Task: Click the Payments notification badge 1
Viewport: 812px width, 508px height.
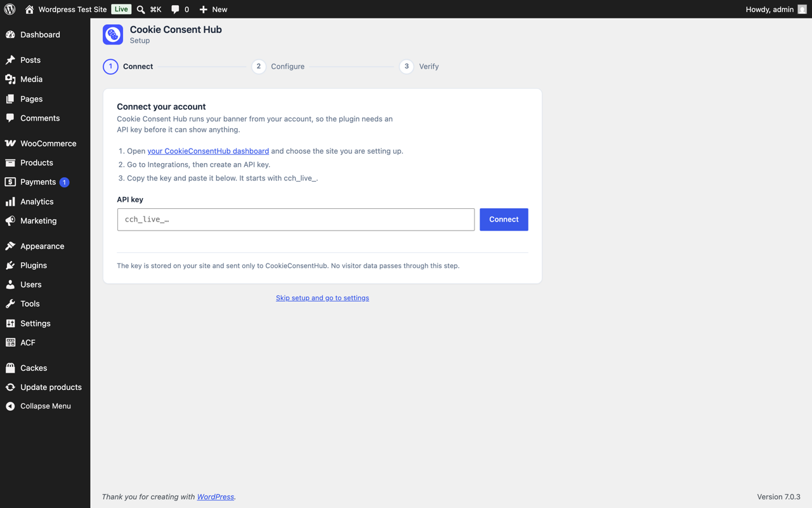Action: click(x=64, y=182)
